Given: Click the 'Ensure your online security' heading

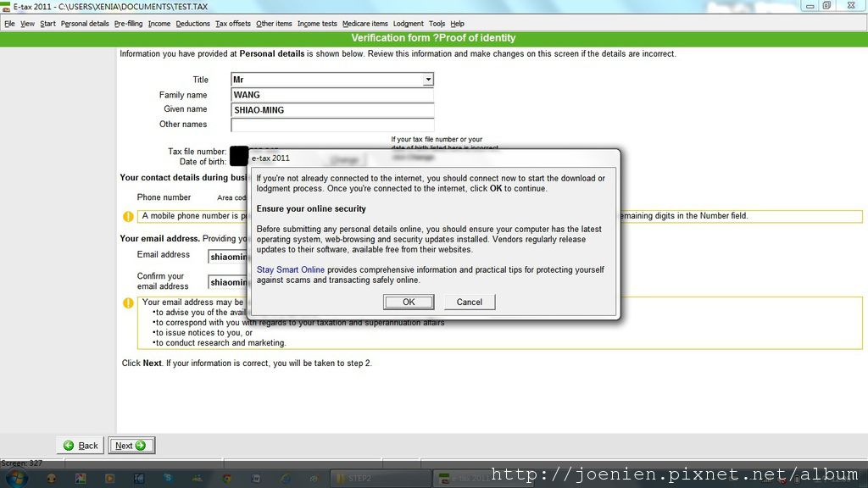Looking at the screenshot, I should (311, 209).
